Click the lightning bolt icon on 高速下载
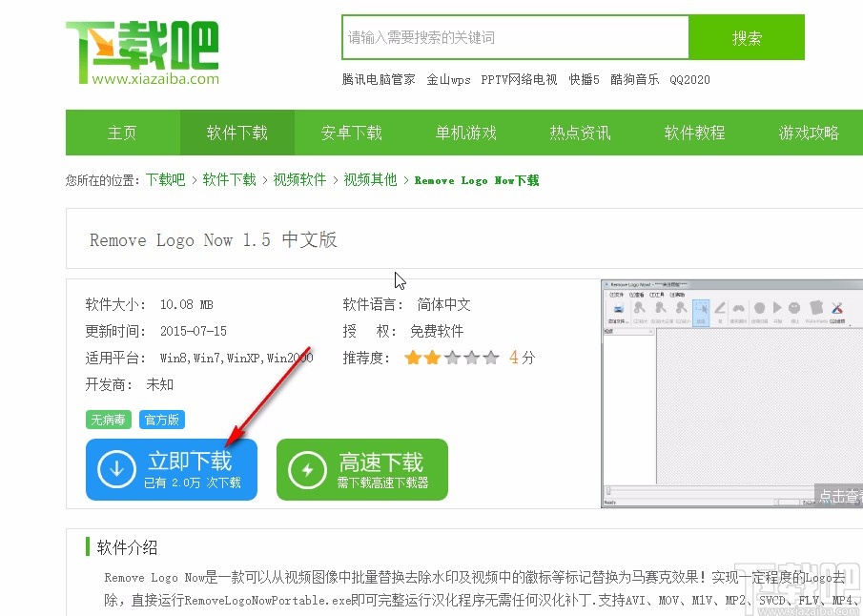This screenshot has height=616, width=863. (307, 470)
